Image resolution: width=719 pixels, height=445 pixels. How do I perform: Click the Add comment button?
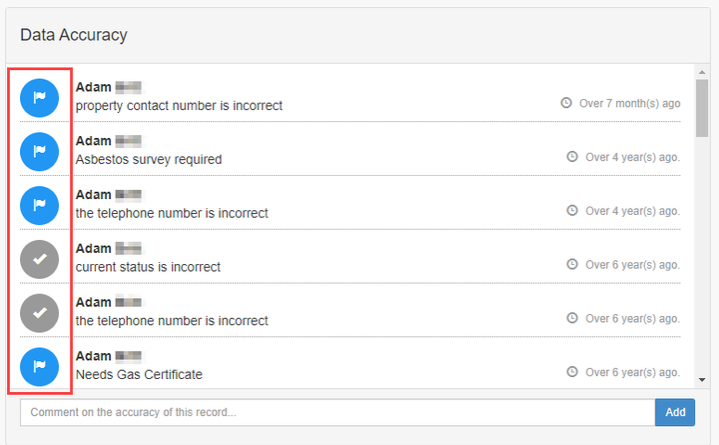[674, 412]
